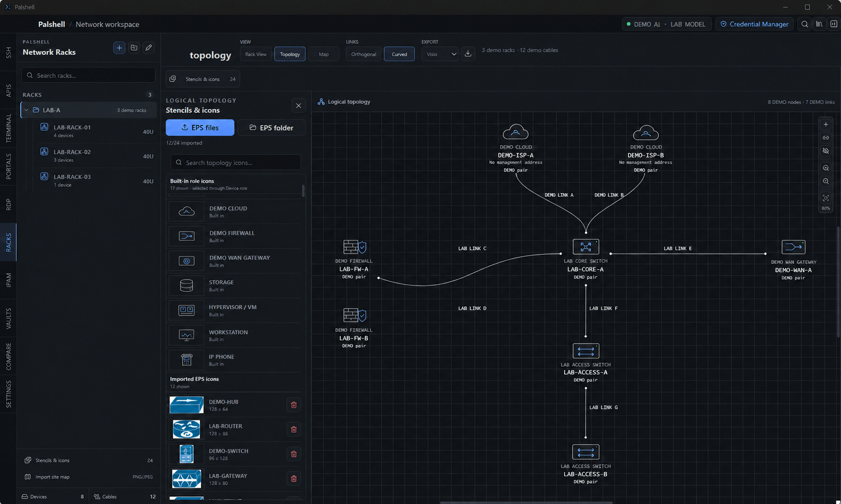
Task: Delete the DEMO-SWITCH imported icon
Action: point(294,454)
